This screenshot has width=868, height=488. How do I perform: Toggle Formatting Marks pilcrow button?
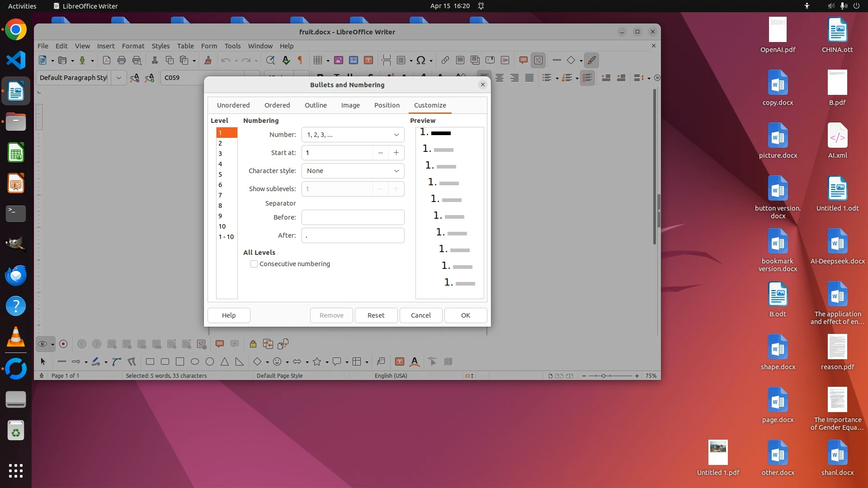(300, 60)
